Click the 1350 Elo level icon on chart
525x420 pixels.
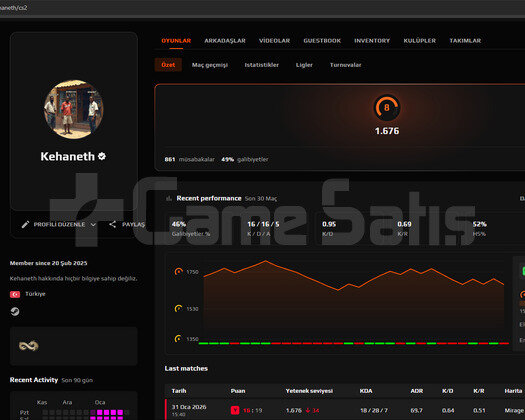179,339
